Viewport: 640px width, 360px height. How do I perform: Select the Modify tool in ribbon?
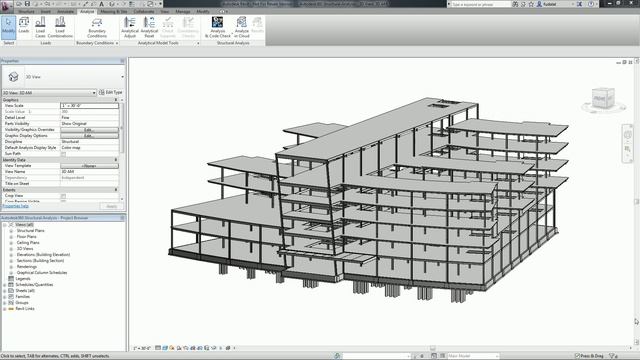click(8, 27)
